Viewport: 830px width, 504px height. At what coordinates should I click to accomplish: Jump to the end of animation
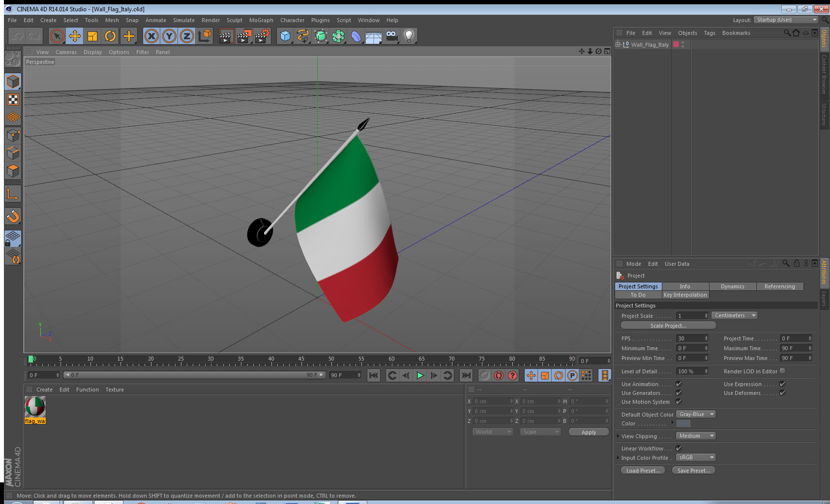coord(466,375)
